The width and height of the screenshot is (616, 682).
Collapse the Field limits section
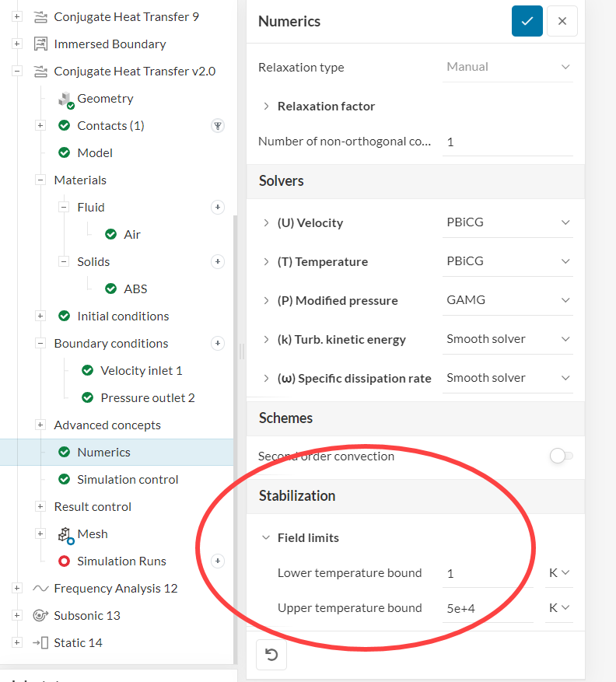[x=266, y=537]
